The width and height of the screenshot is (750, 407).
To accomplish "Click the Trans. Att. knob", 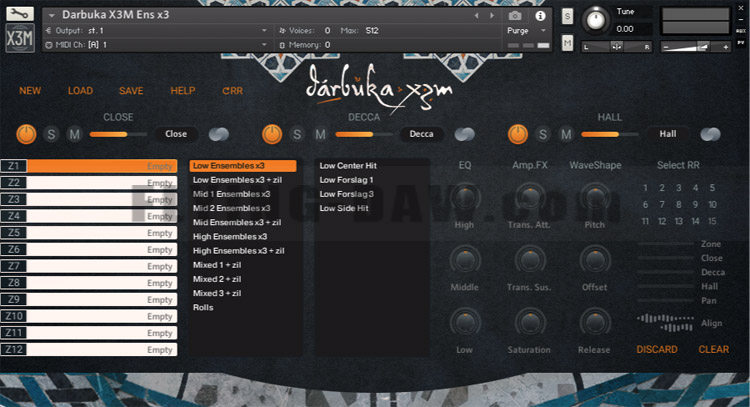I will click(529, 198).
